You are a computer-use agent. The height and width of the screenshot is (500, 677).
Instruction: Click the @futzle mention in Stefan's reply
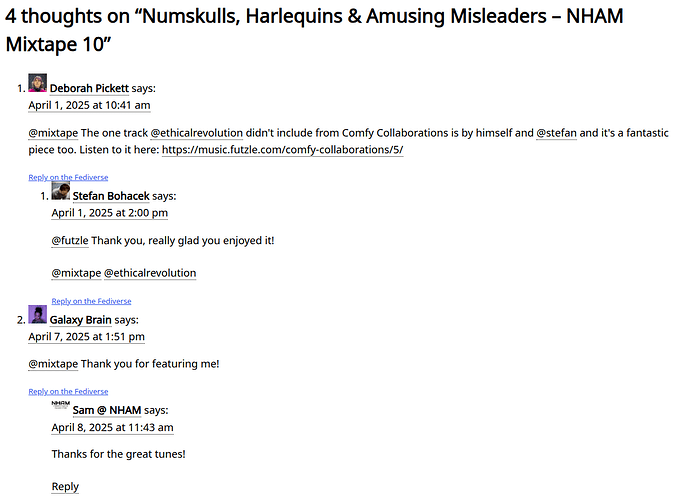click(70, 241)
